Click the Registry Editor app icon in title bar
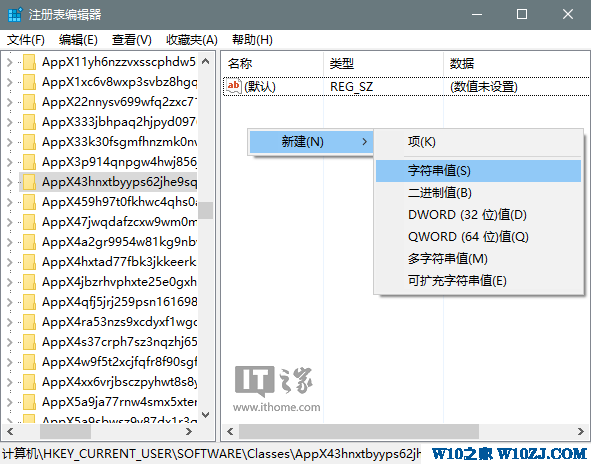 pyautogui.click(x=15, y=15)
